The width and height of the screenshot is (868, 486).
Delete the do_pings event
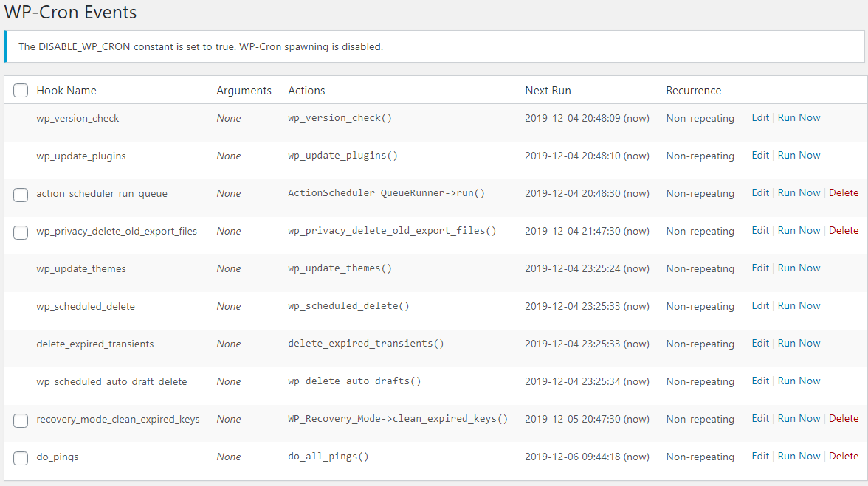pyautogui.click(x=844, y=457)
